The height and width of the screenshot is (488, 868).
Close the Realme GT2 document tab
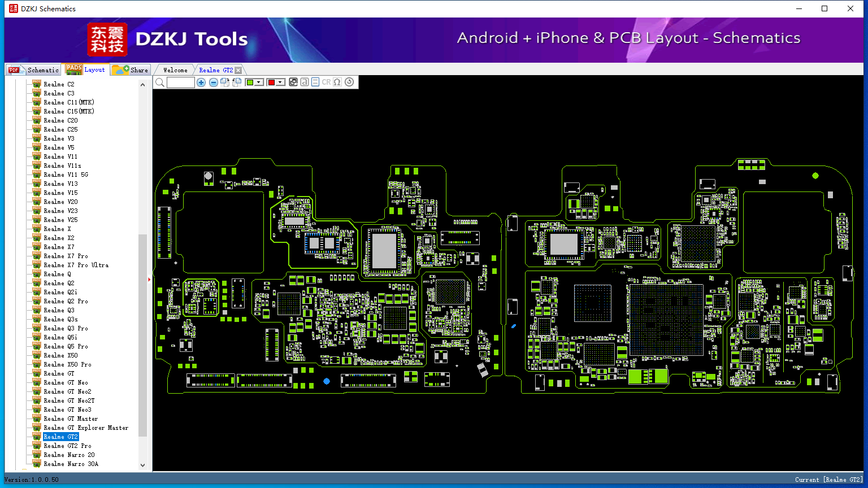238,70
